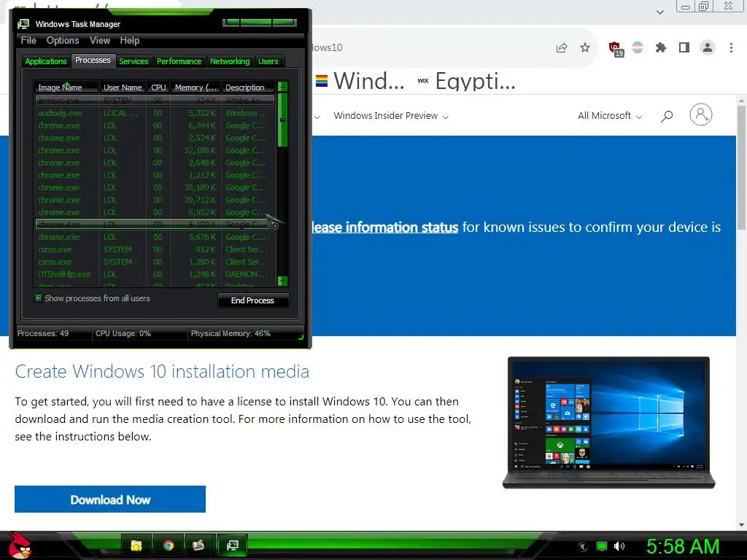Select the audiodg.exe process row
Screen dimensions: 747x560
click(x=155, y=113)
